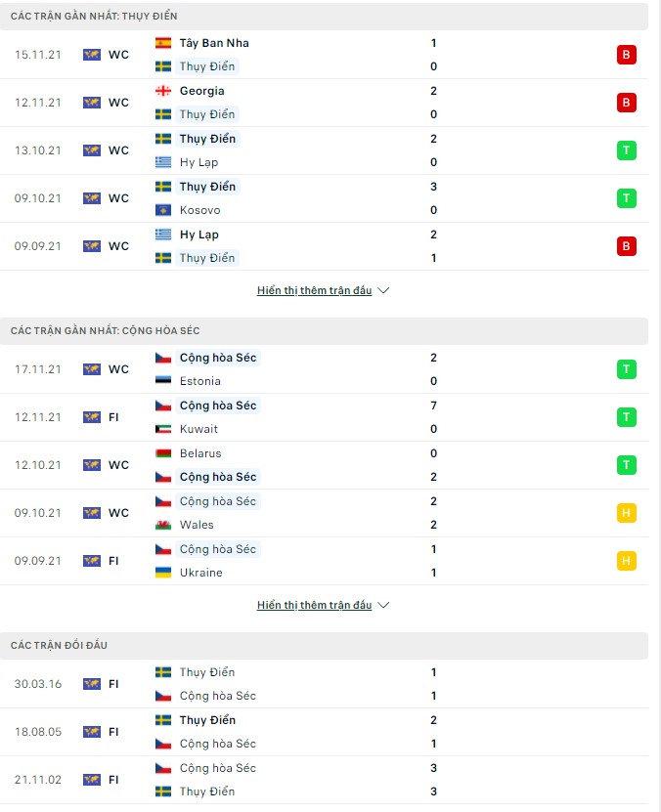Image resolution: width=661 pixels, height=812 pixels.
Task: Click the Spain flag icon beside Tây Ban Nha
Action: click(163, 43)
